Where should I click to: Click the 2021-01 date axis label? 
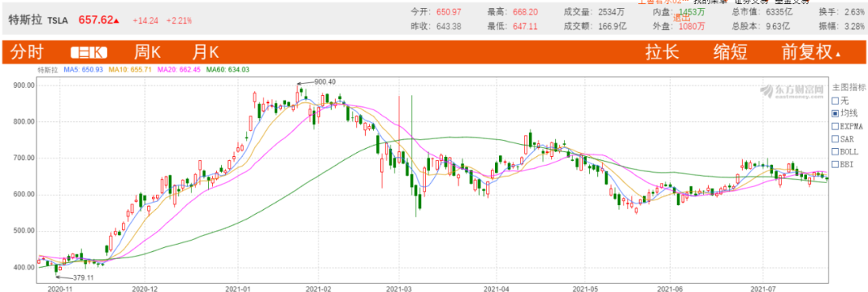(237, 289)
